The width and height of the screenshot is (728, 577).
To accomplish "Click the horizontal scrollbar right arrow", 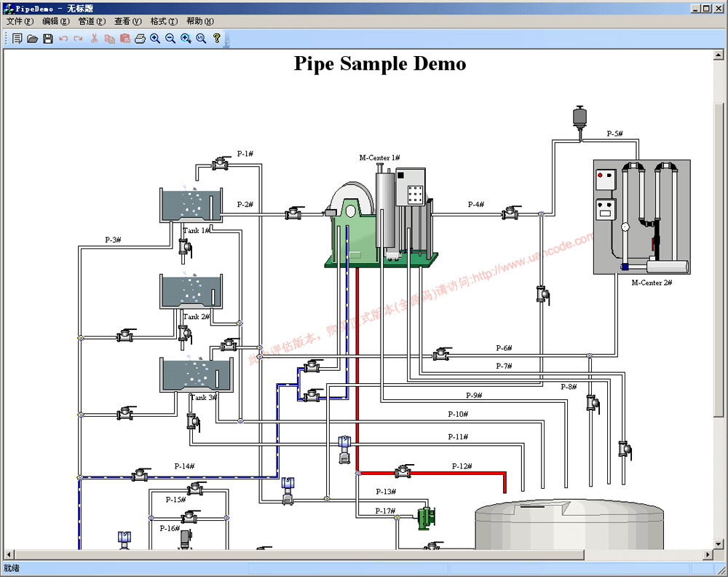I will tap(707, 555).
